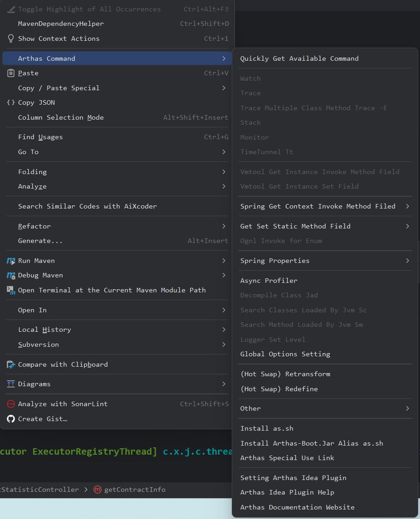420x519 pixels.
Task: Select (Hot Swap) Redefine
Action: point(325,389)
